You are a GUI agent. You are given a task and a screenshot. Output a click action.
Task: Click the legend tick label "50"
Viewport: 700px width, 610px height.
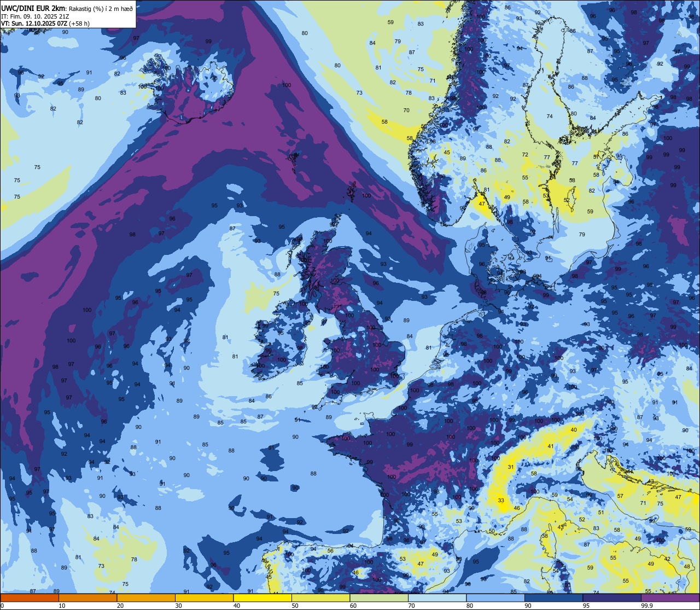(295, 606)
